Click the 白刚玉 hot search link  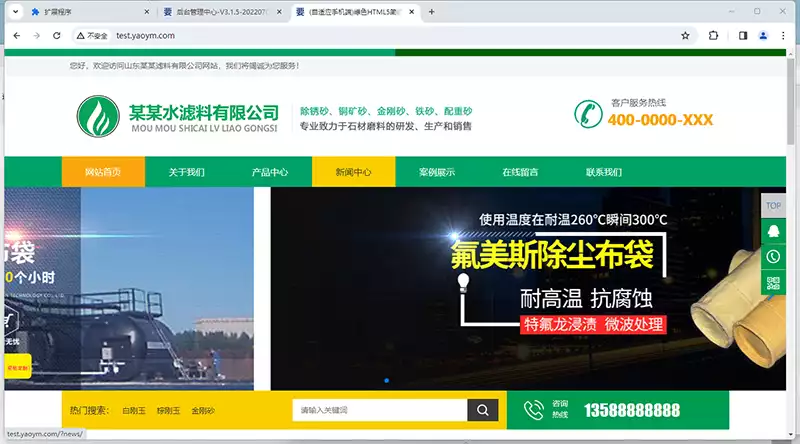point(134,411)
